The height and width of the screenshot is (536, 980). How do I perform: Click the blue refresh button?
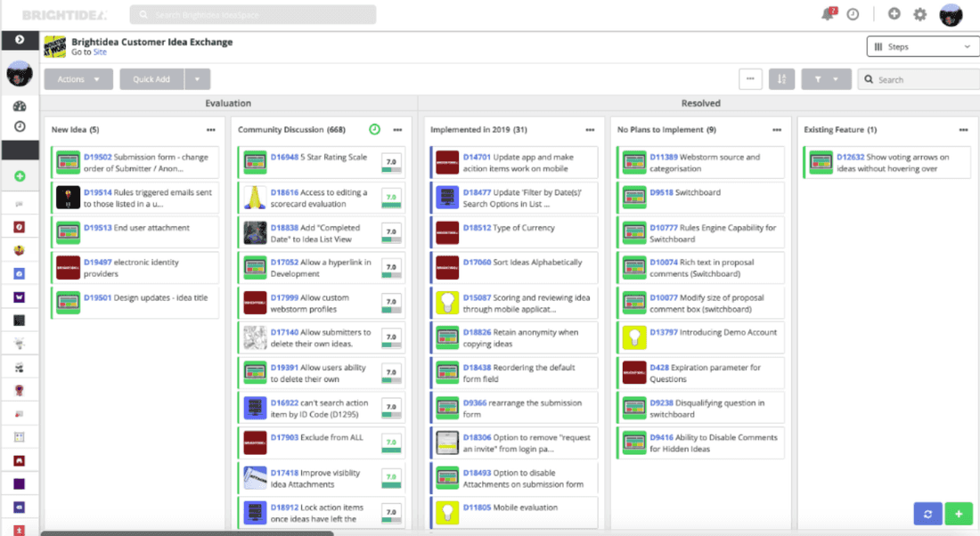[x=927, y=514]
